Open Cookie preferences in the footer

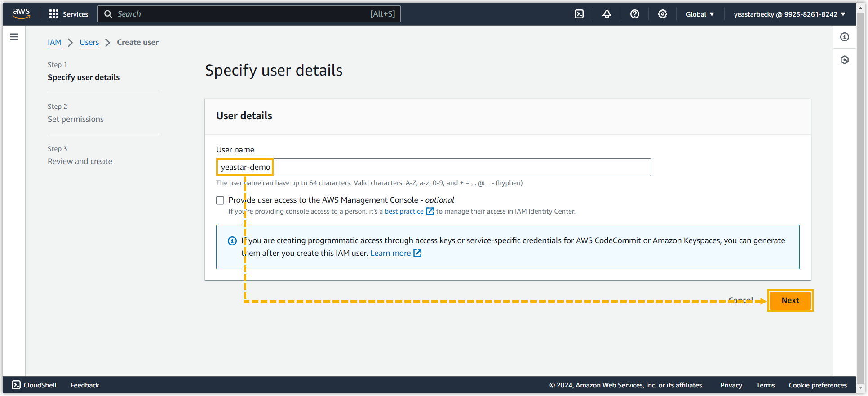point(817,385)
